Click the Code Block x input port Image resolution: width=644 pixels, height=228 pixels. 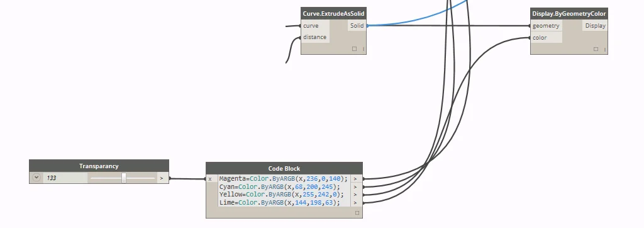coord(211,179)
